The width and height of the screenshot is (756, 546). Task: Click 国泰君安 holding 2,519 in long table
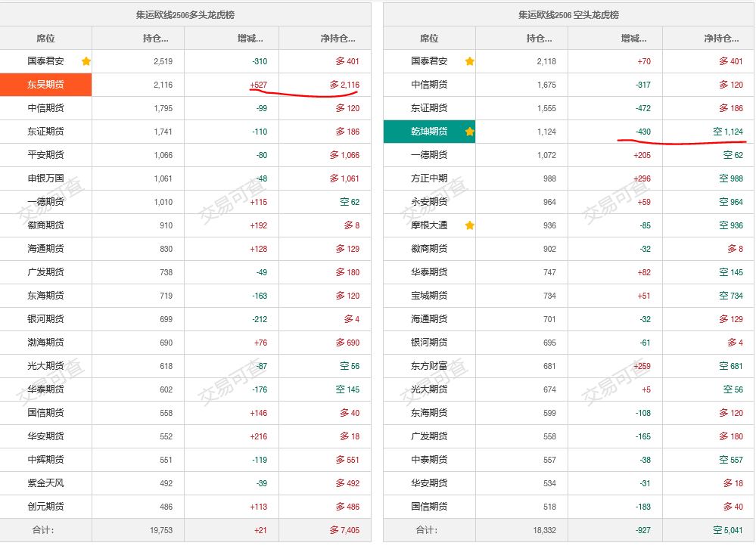[163, 61]
